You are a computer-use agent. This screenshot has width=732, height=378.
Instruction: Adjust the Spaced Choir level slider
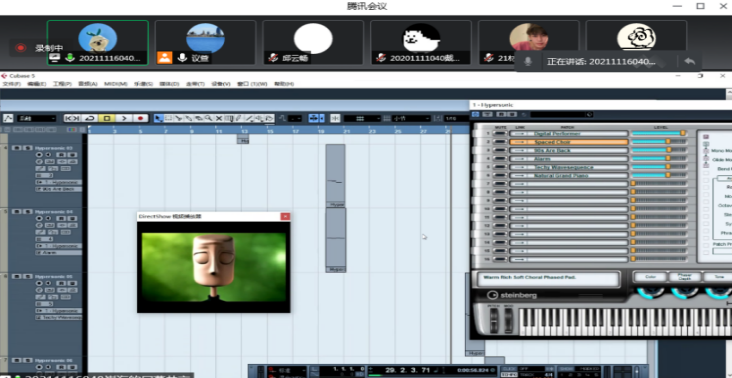click(x=659, y=141)
